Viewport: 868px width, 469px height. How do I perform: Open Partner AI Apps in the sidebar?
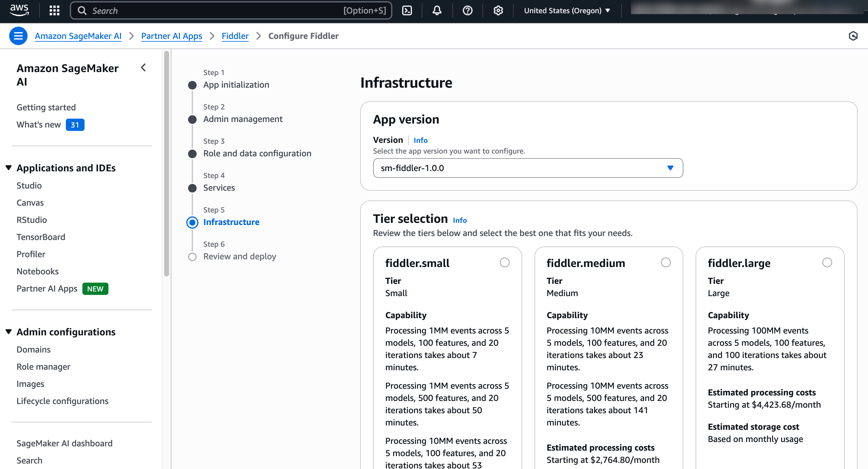click(47, 289)
